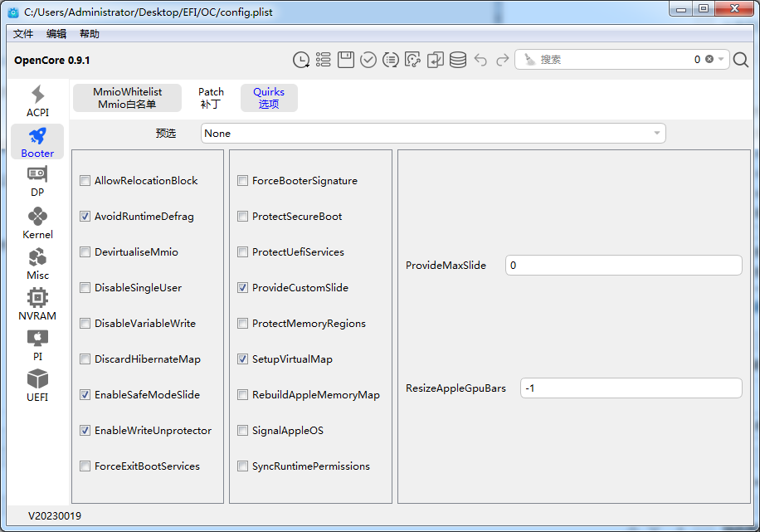The height and width of the screenshot is (532, 760).
Task: Switch to the MmioWhitelist tab
Action: 127,98
